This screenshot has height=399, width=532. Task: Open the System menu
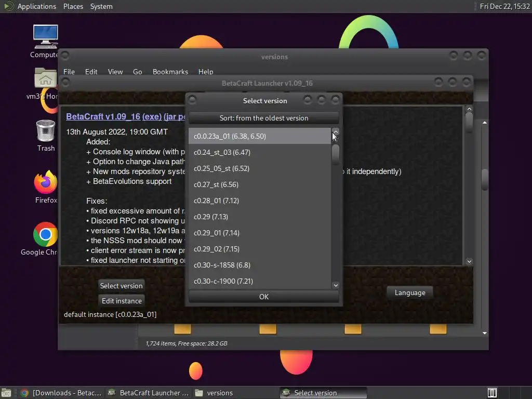click(101, 6)
